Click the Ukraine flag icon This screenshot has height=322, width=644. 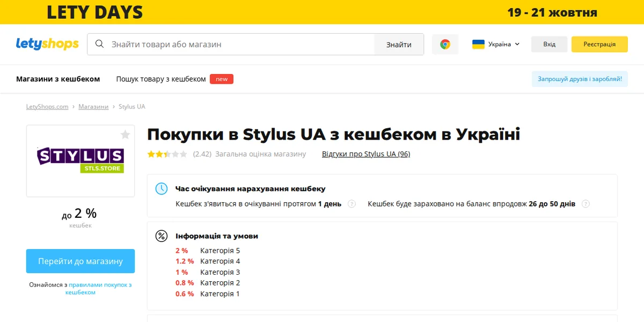478,44
